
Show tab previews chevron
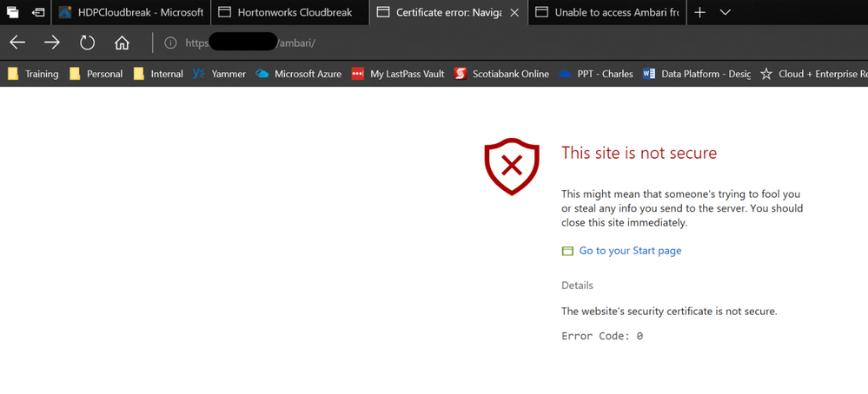click(726, 12)
